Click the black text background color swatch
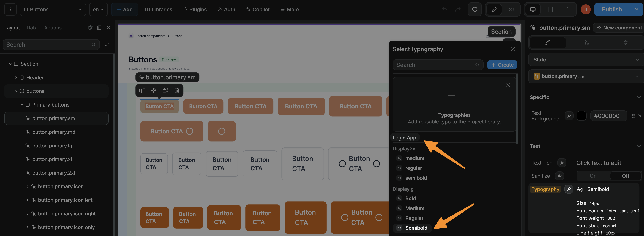 point(581,116)
